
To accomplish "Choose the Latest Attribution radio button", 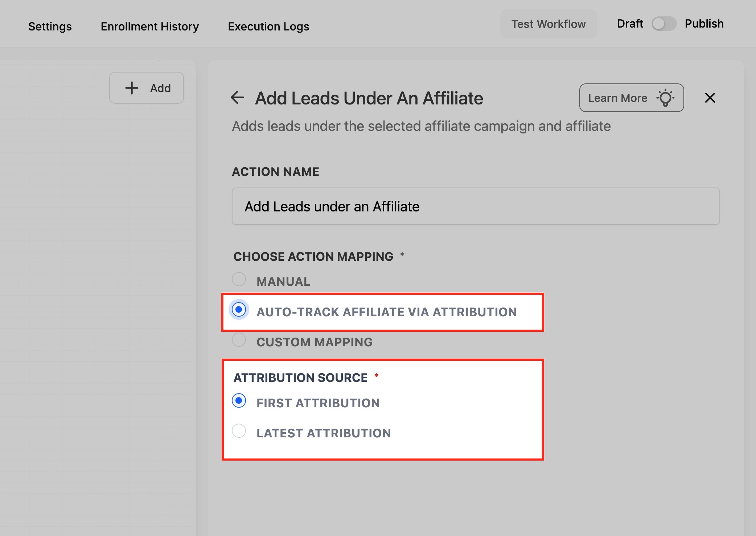I will click(x=239, y=431).
